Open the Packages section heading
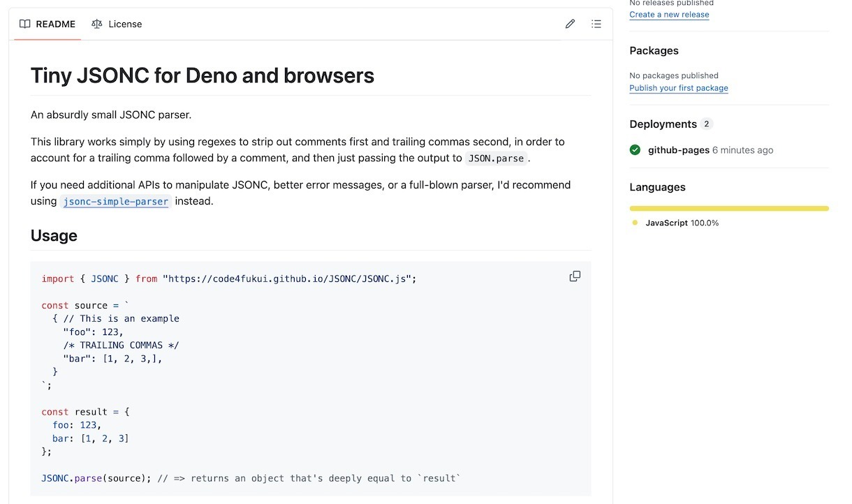This screenshot has width=852, height=504. pyautogui.click(x=654, y=50)
